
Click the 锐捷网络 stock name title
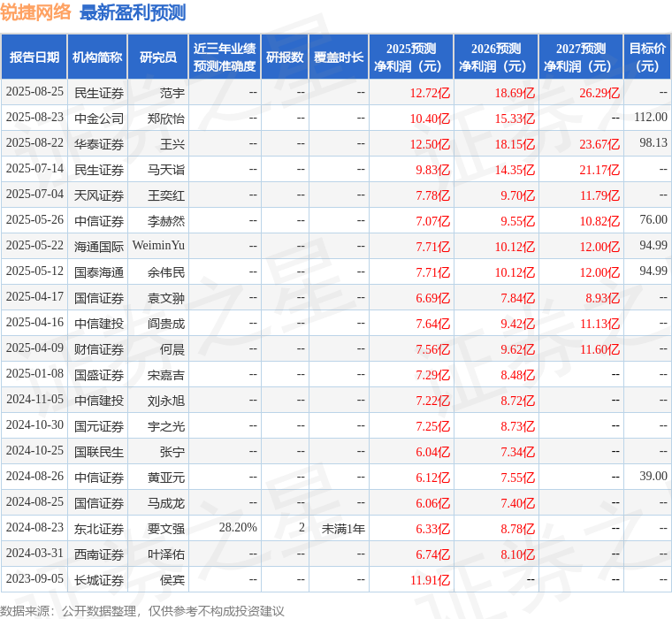(36, 12)
